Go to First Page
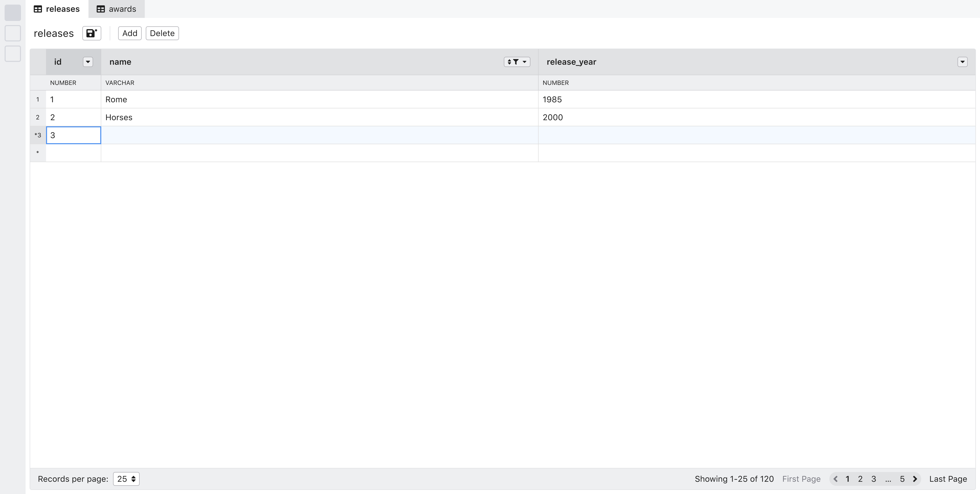Screen dimensions: 980x494 (801, 479)
